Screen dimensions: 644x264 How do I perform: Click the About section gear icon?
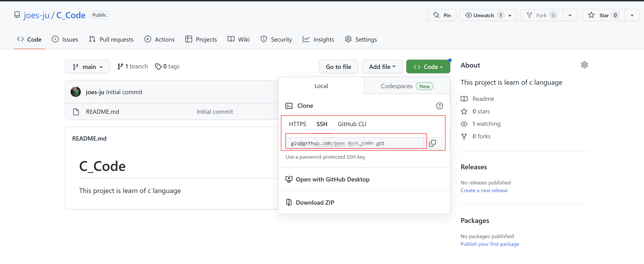coord(584,65)
